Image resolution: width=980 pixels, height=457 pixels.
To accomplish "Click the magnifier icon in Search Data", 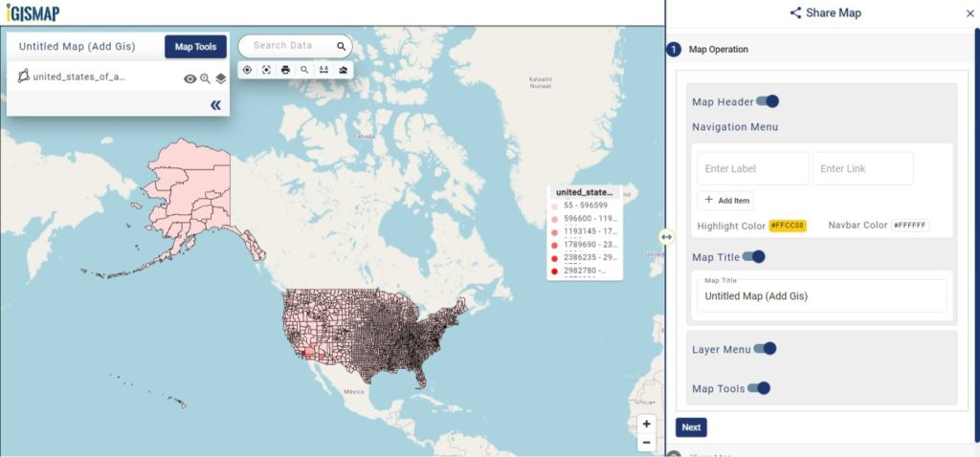I will (342, 46).
